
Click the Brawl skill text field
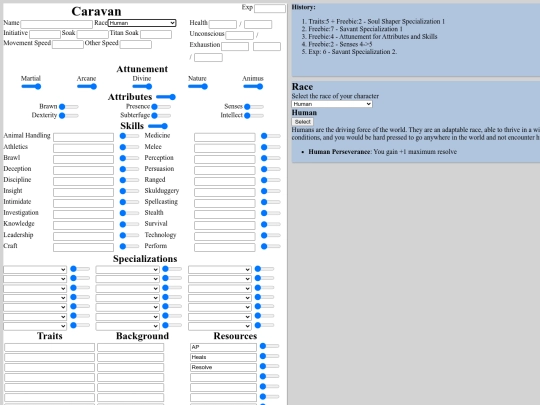click(x=83, y=159)
